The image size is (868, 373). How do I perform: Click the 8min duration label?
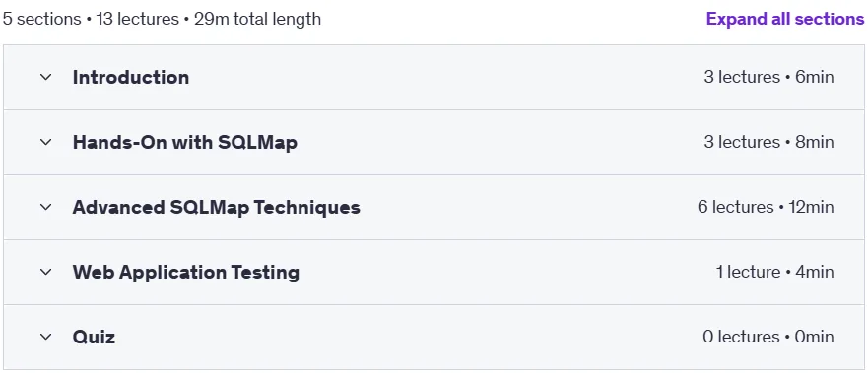click(x=814, y=142)
